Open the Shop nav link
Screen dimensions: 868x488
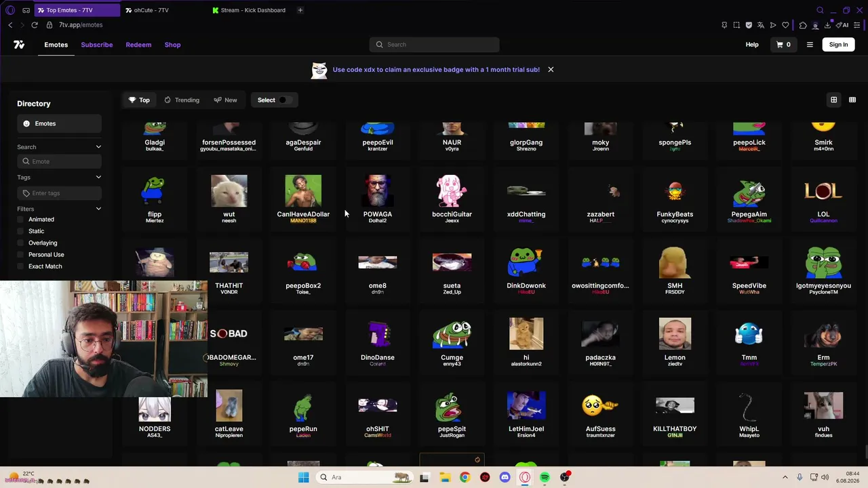(172, 45)
